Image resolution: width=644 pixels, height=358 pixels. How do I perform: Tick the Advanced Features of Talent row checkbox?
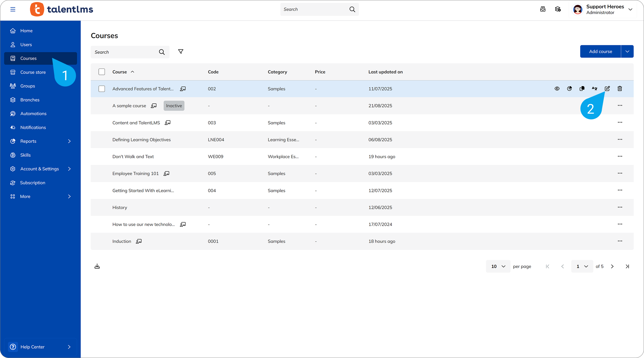coord(102,89)
